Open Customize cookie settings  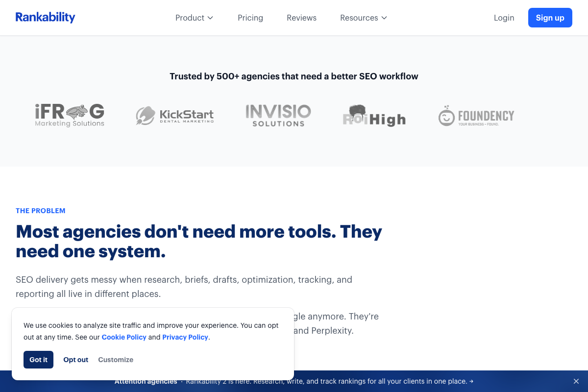click(x=116, y=360)
